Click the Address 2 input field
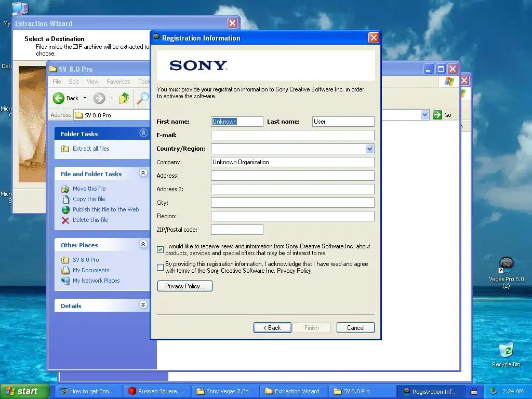Screen dimensions: 532x399 (292, 189)
